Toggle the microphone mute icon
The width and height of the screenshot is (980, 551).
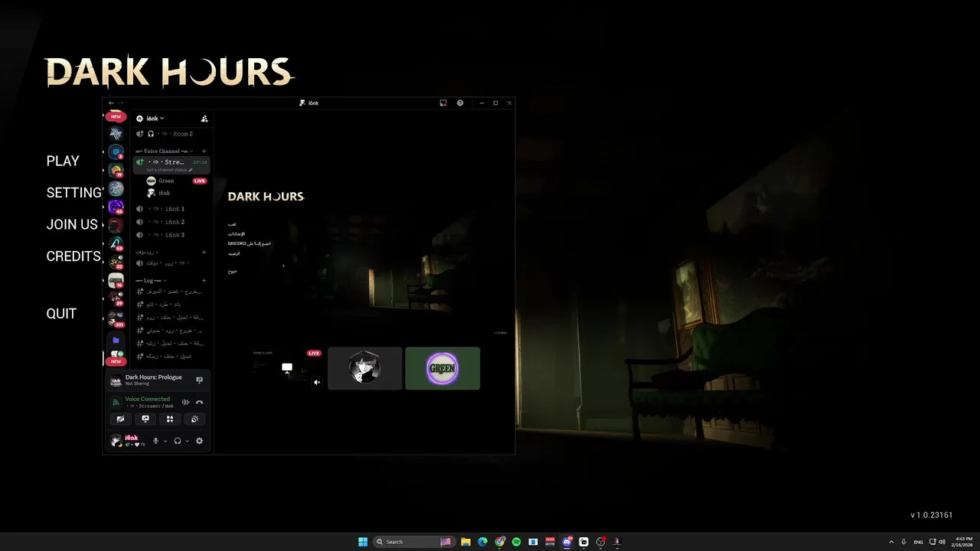pyautogui.click(x=156, y=441)
